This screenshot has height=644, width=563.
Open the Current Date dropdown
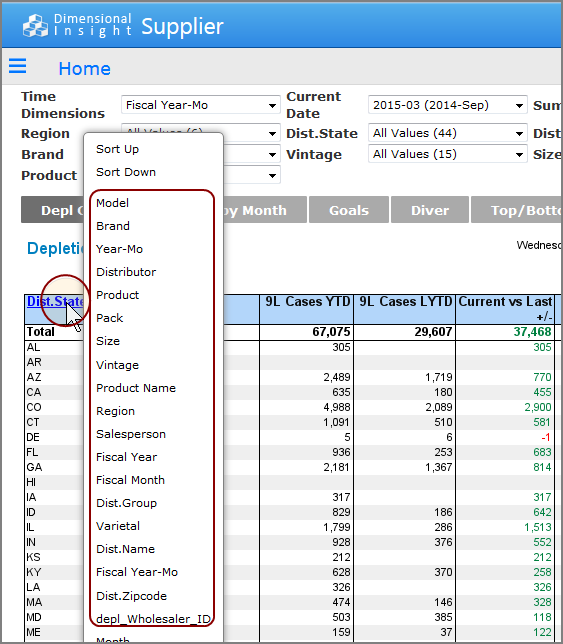point(448,105)
